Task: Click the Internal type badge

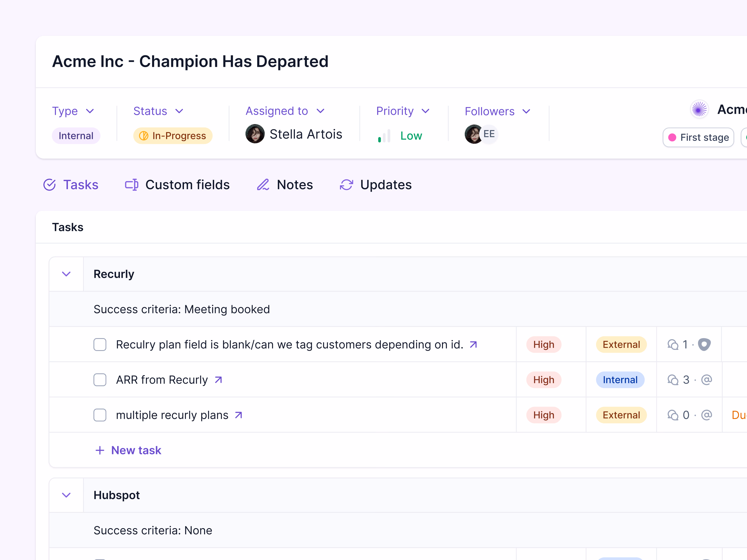Action: (x=76, y=136)
